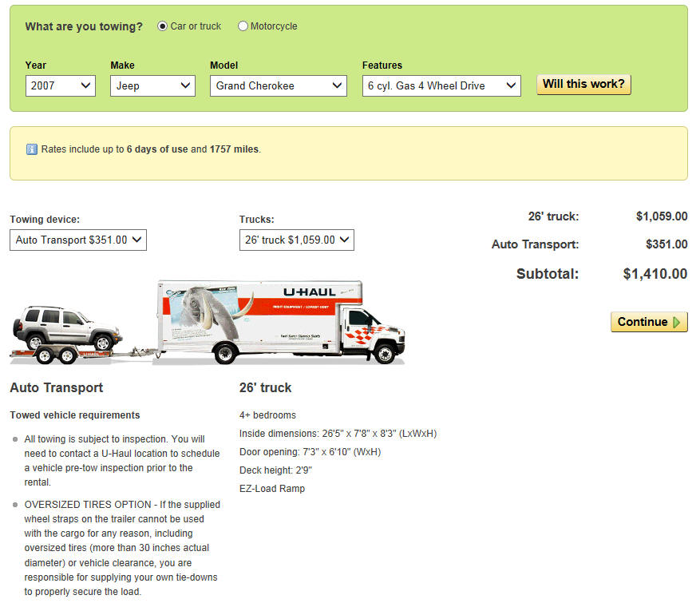Viewport: 700px width, 607px height.
Task: Click the Auto Transport heading
Action: (x=56, y=387)
